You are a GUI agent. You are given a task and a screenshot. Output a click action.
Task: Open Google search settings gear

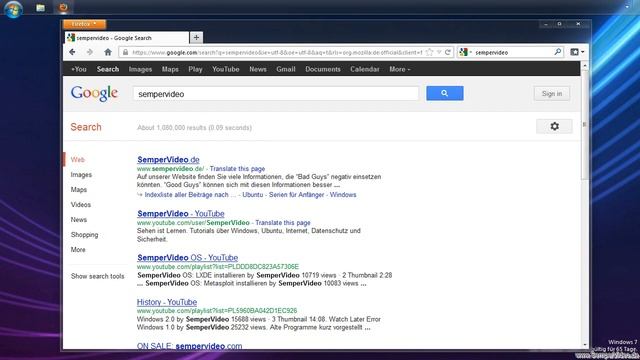[x=554, y=126]
